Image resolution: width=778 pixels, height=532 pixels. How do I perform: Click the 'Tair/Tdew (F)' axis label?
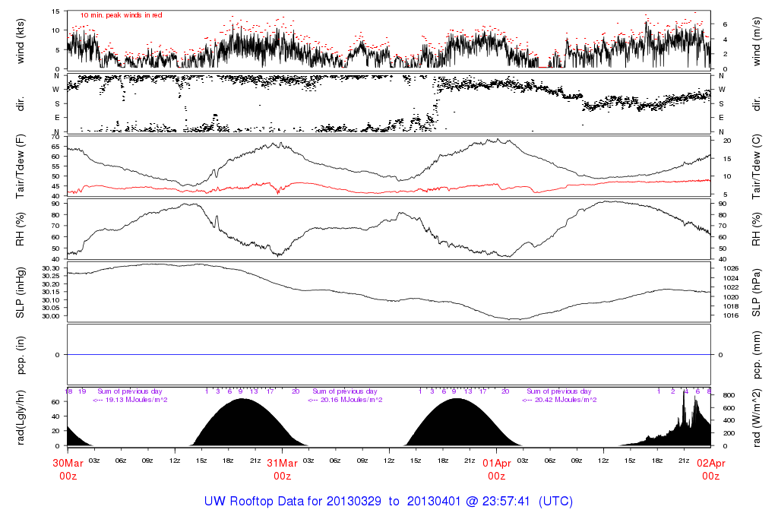pos(21,166)
